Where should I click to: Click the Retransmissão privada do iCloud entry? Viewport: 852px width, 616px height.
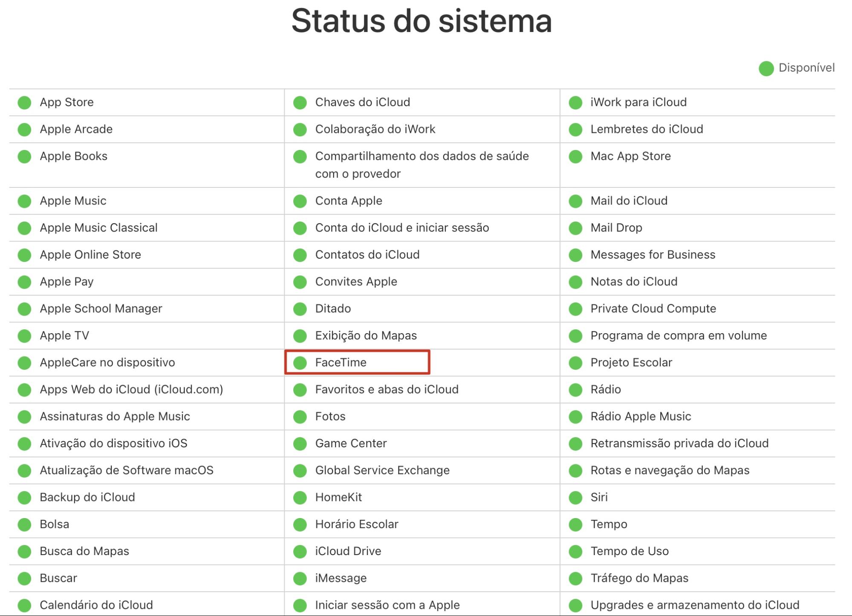(681, 443)
